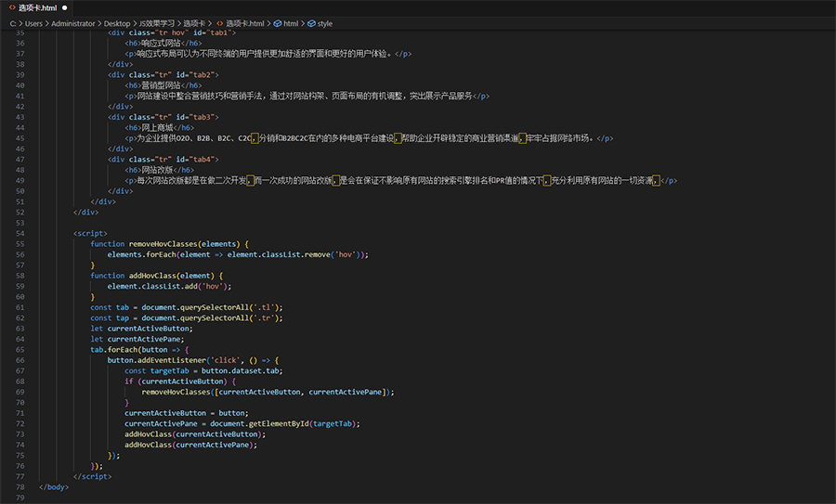
Task: Click the <h6>营销型网站 heading on line 40
Action: tap(163, 85)
